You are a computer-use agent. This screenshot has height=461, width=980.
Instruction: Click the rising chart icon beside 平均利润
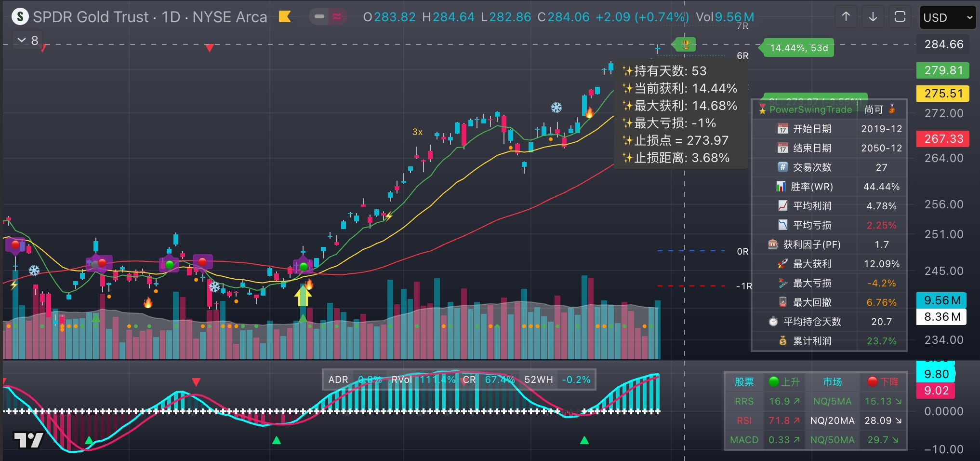click(782, 206)
